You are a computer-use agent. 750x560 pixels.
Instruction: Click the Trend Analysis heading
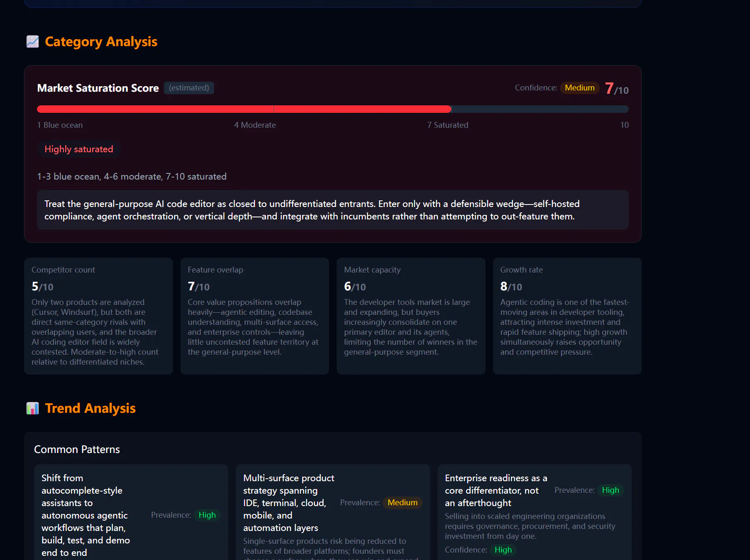[90, 408]
